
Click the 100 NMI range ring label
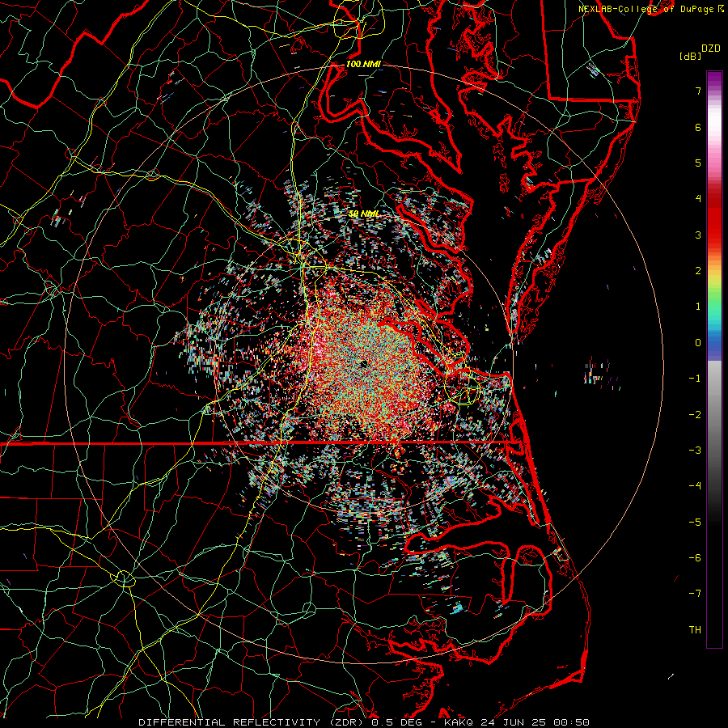363,64
